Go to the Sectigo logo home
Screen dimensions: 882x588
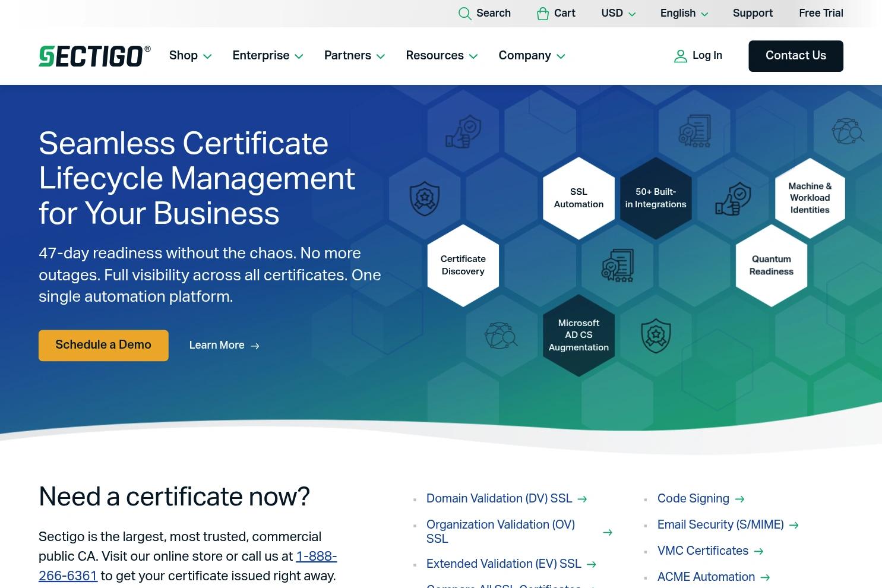coord(94,56)
